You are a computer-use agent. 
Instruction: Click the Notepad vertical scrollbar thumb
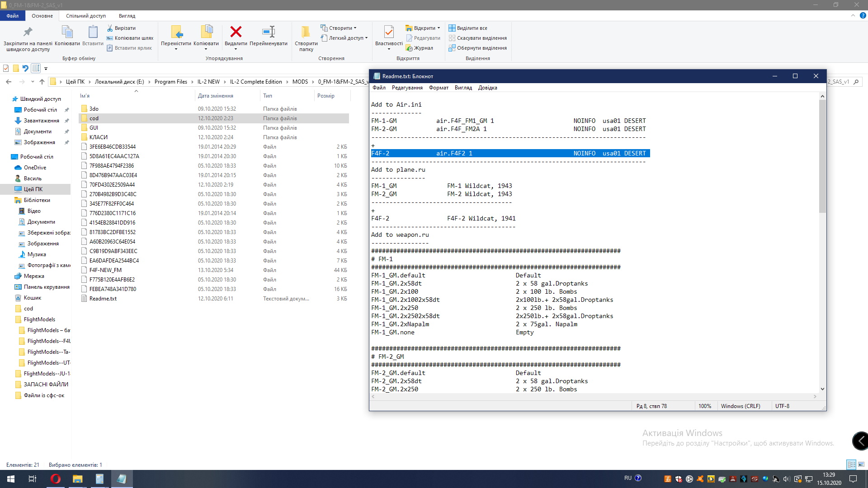click(822, 156)
